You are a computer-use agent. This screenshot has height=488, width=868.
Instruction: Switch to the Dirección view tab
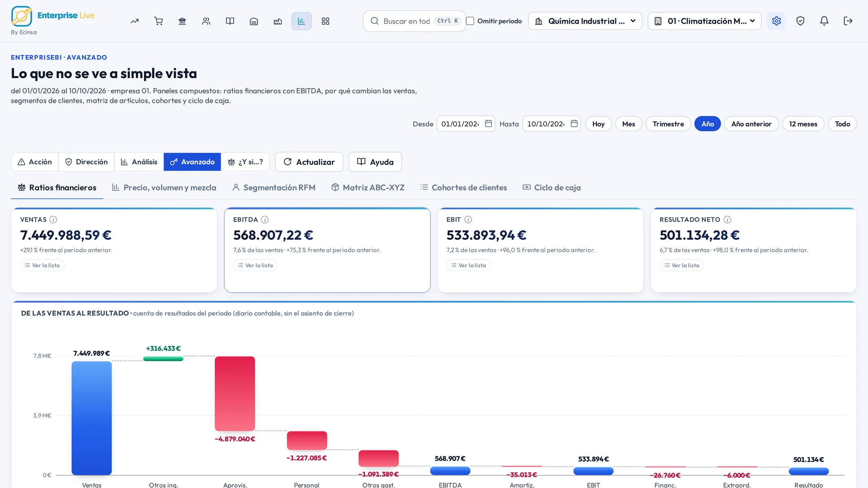[x=86, y=162]
